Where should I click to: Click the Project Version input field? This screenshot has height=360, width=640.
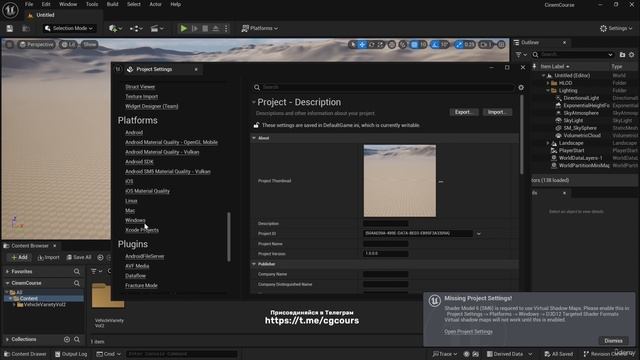(385, 253)
